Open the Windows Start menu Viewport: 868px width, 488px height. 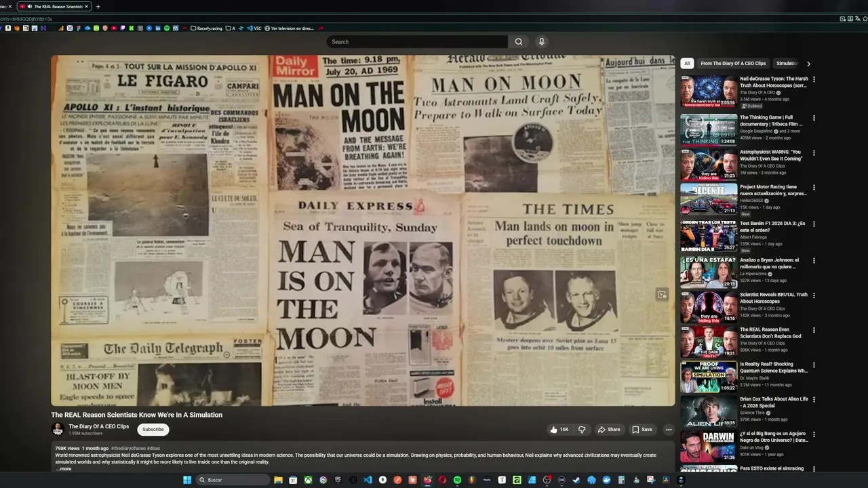pyautogui.click(x=188, y=480)
